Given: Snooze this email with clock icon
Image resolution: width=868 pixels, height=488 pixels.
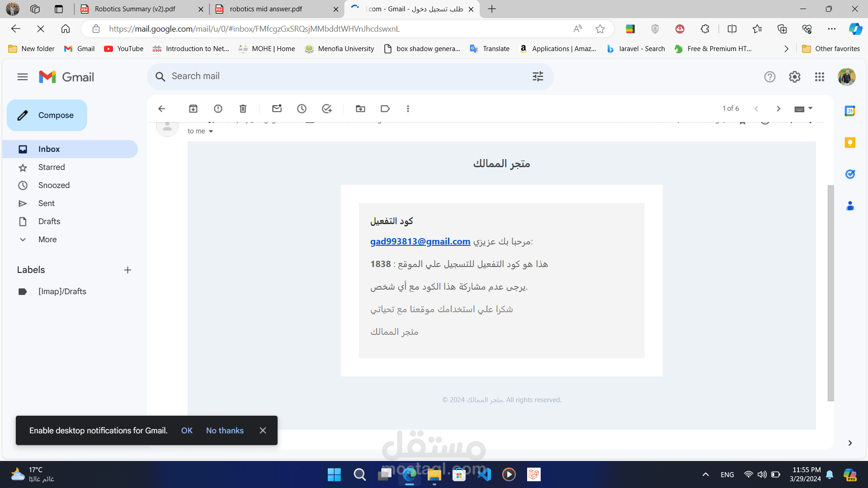Looking at the screenshot, I should [302, 108].
